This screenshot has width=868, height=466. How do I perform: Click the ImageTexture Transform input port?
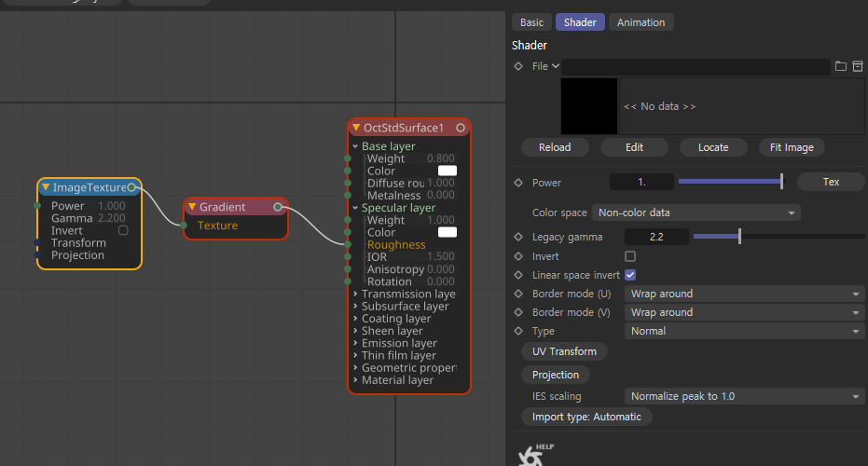tap(37, 242)
